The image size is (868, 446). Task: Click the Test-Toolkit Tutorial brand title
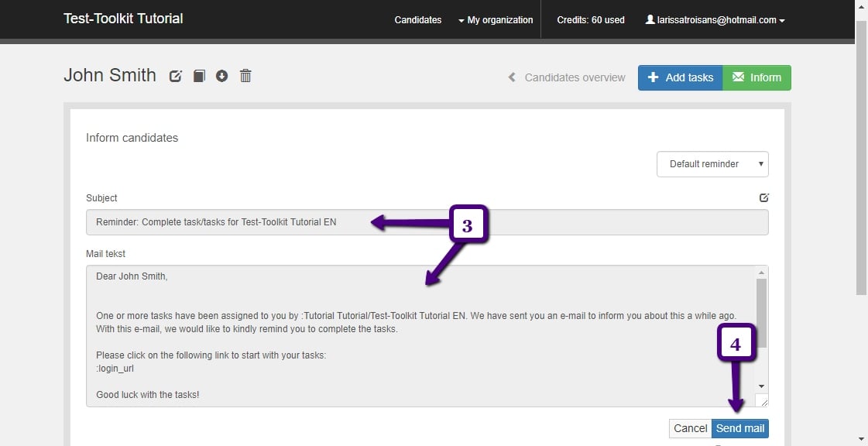point(123,19)
